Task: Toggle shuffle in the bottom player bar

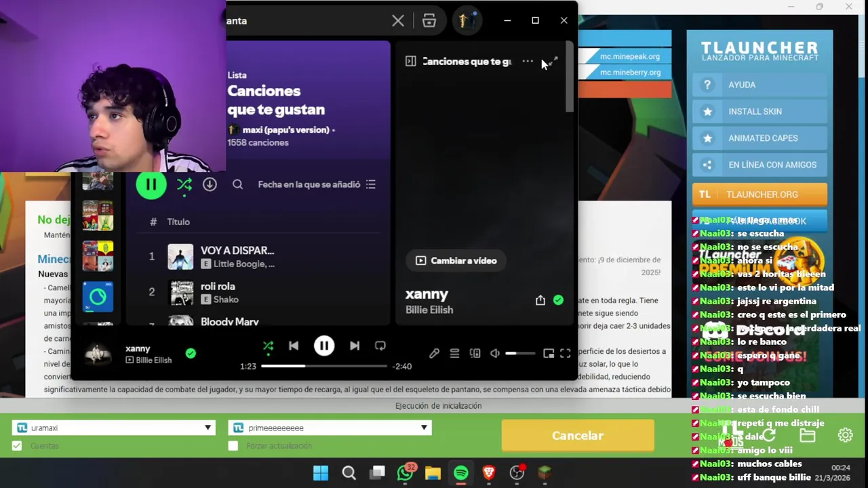Action: [x=268, y=346]
